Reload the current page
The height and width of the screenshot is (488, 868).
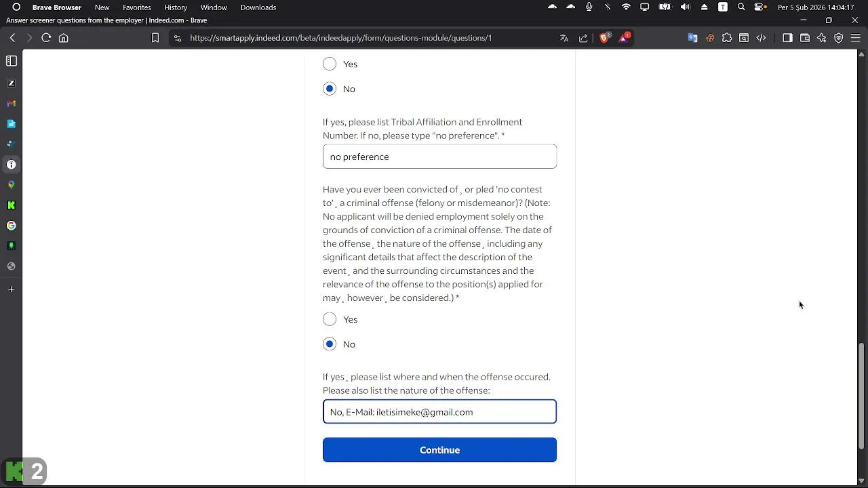pyautogui.click(x=46, y=38)
